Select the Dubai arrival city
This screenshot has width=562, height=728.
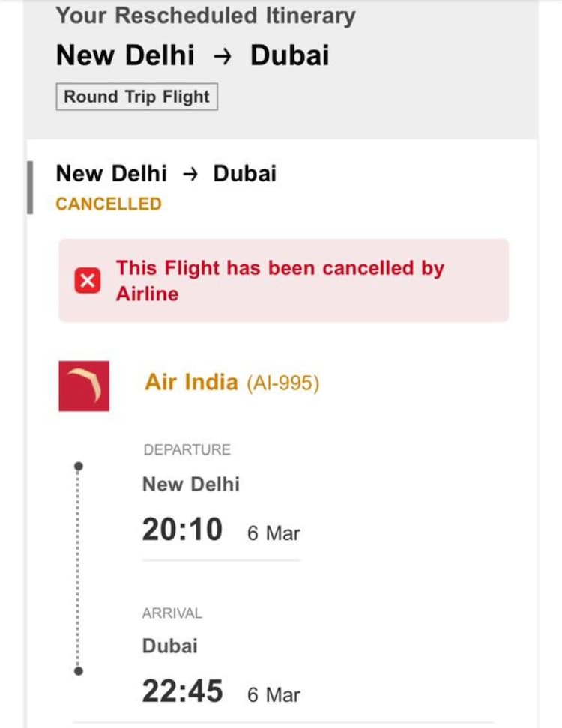[x=170, y=646]
